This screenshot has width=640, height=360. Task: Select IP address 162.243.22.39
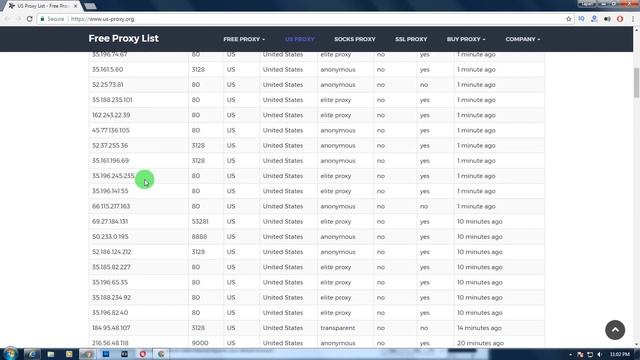tap(111, 115)
